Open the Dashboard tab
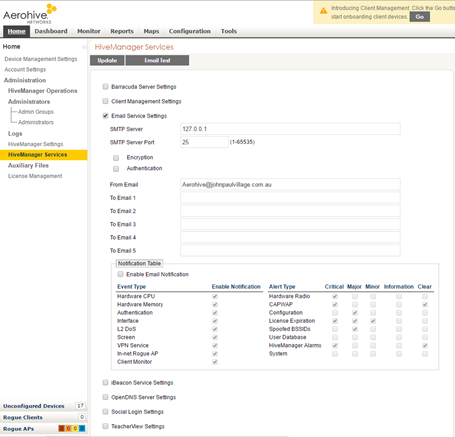 (51, 31)
